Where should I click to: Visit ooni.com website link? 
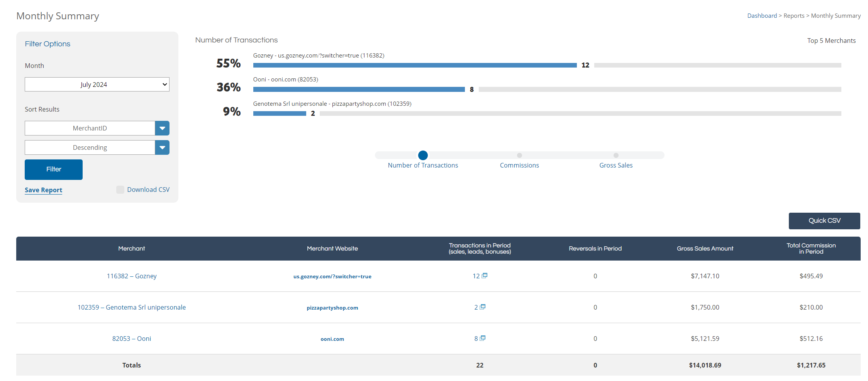[x=332, y=339]
